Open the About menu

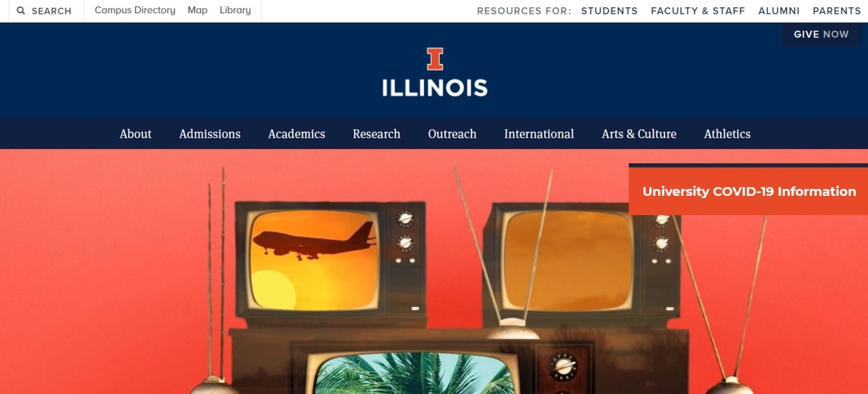point(136,134)
